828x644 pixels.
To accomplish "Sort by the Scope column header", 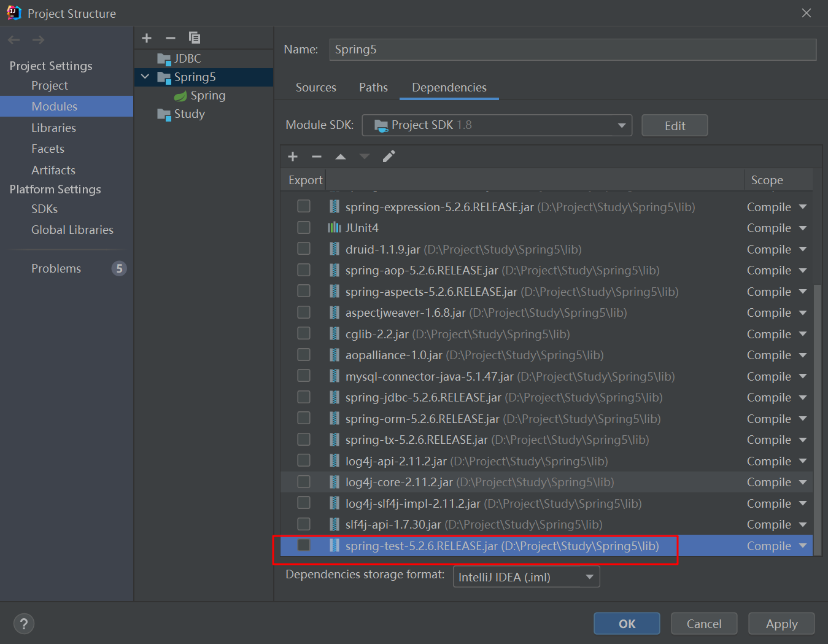I will click(778, 180).
